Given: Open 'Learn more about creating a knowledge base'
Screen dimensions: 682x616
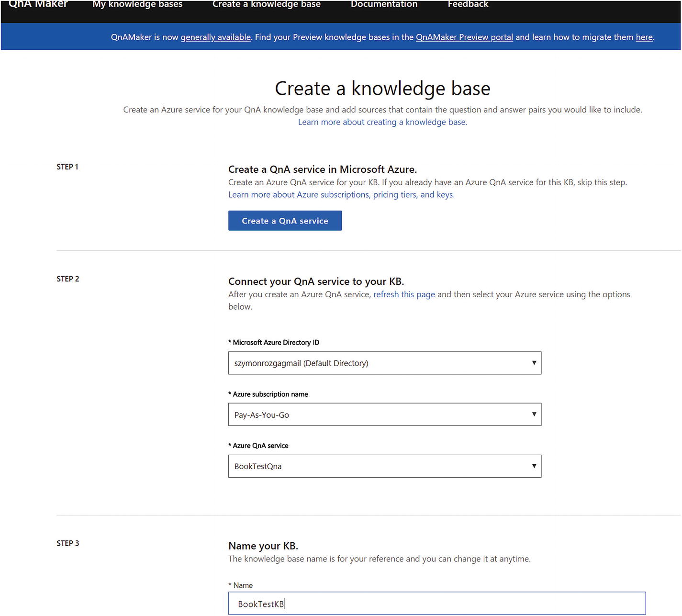Looking at the screenshot, I should [x=383, y=122].
